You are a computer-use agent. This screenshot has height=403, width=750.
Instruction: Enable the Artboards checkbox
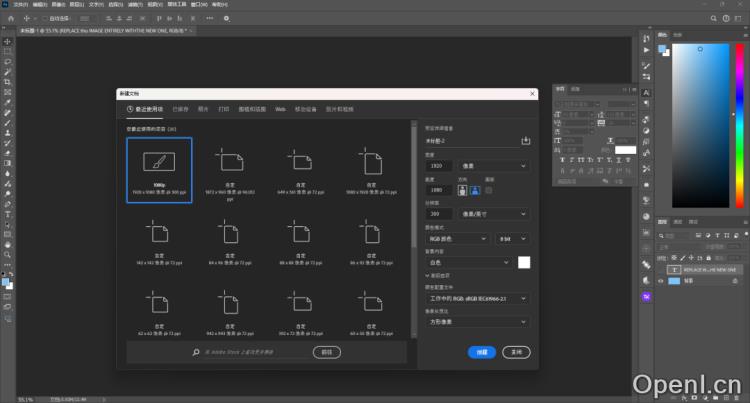pyautogui.click(x=488, y=189)
